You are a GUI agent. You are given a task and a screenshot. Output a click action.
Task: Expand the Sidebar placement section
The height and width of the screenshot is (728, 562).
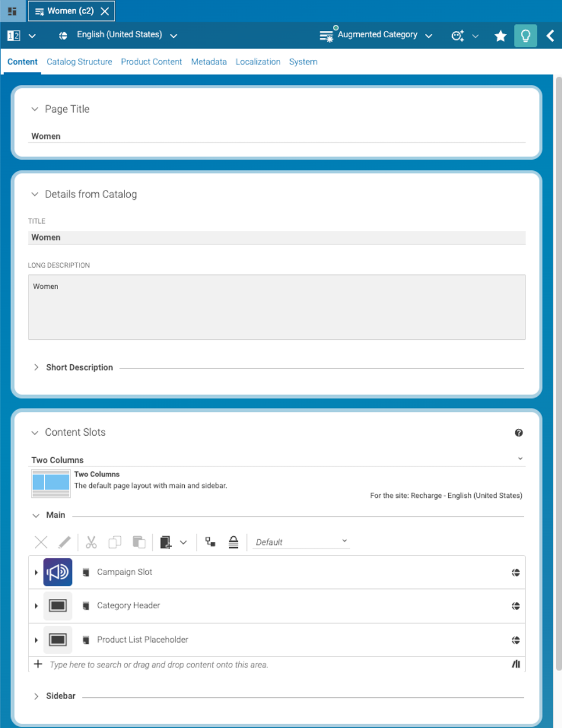pos(37,696)
